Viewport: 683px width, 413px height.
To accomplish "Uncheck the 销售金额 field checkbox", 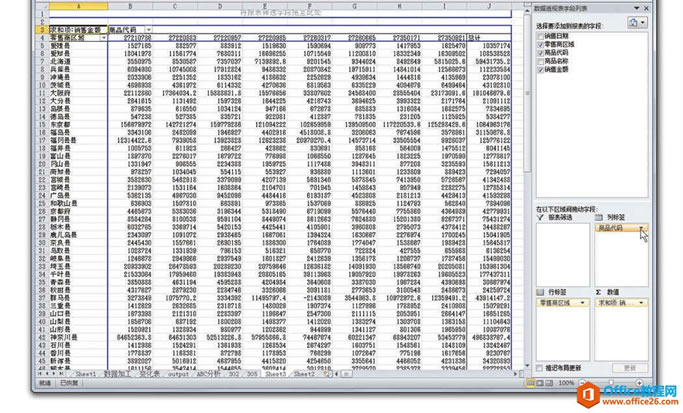I will coord(541,70).
